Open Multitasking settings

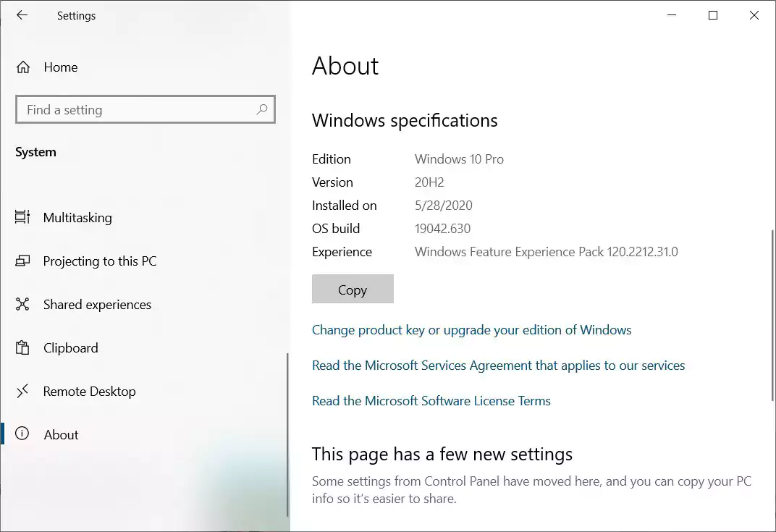[77, 218]
